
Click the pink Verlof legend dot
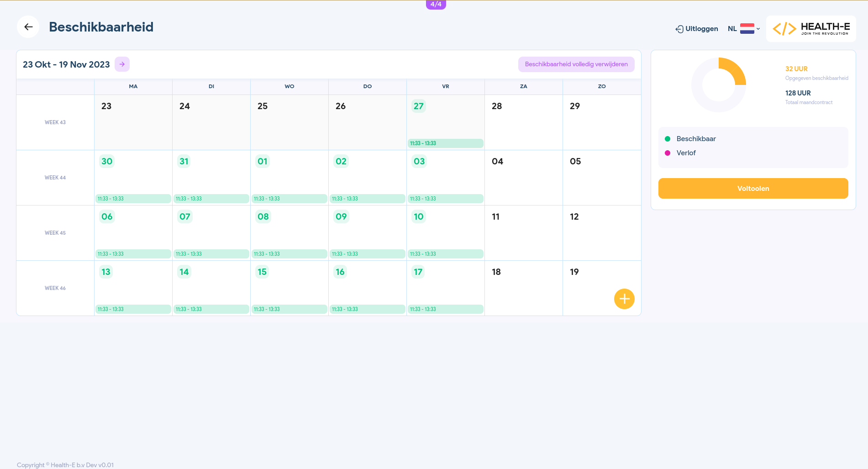[668, 153]
